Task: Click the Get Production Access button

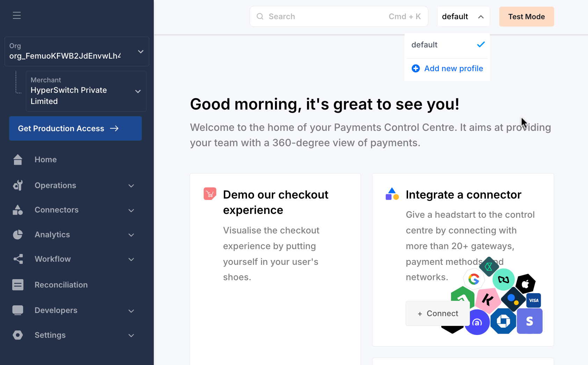Action: [75, 128]
